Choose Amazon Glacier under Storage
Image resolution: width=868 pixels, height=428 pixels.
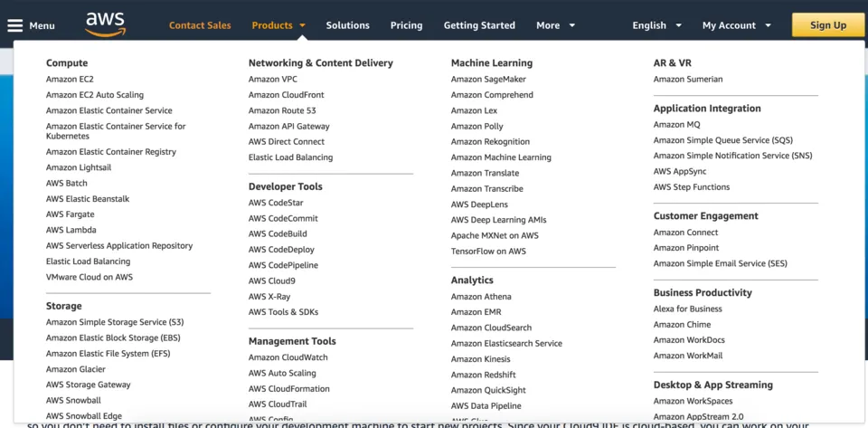pos(75,369)
